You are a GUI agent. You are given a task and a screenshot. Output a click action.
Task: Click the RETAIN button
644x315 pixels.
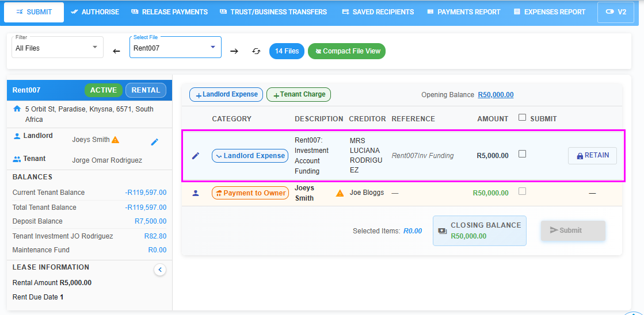(x=592, y=156)
